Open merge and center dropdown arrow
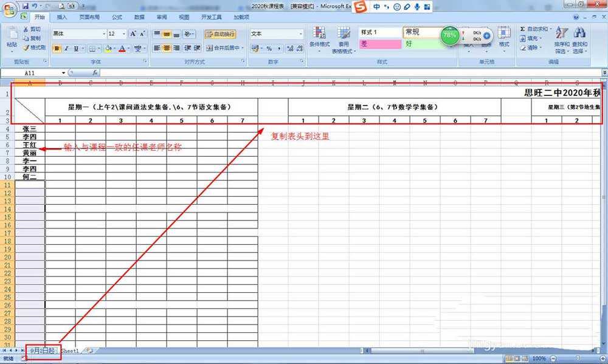The height and width of the screenshot is (364, 608). click(x=243, y=48)
